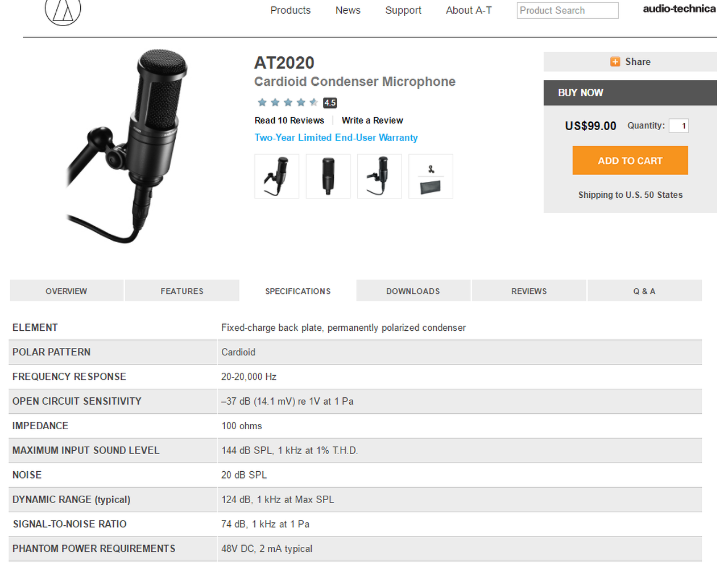Click the Product Search field
This screenshot has height=565, width=728.
click(567, 10)
